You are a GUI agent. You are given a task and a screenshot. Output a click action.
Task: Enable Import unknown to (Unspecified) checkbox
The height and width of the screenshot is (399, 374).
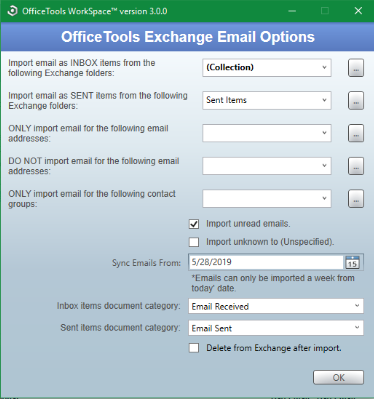[194, 242]
